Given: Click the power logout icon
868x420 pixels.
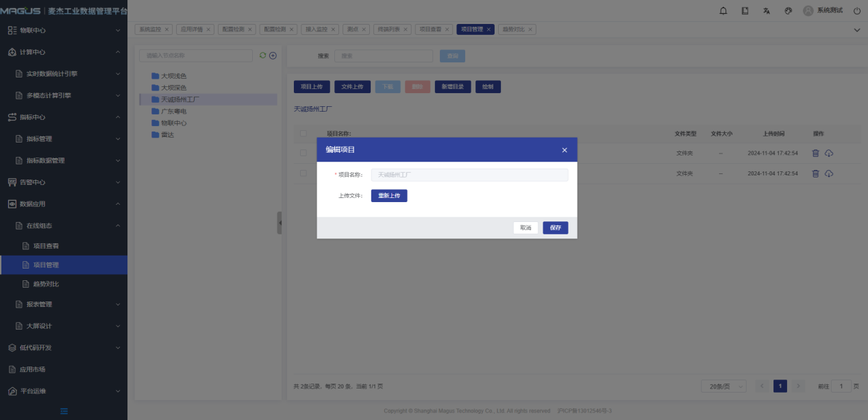Looking at the screenshot, I should tap(856, 11).
